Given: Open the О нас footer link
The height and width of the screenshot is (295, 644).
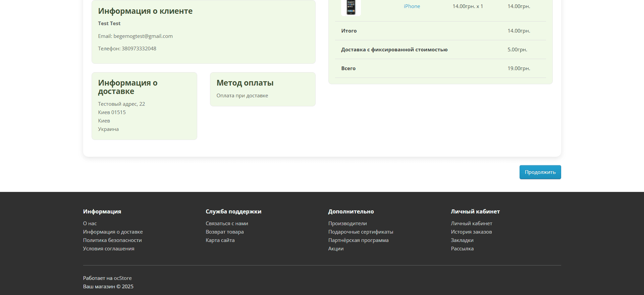Looking at the screenshot, I should click(90, 224).
